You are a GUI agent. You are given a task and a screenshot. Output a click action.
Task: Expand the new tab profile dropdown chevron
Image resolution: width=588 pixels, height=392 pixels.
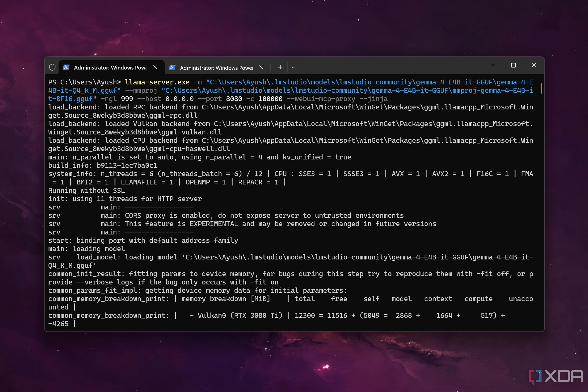point(293,67)
